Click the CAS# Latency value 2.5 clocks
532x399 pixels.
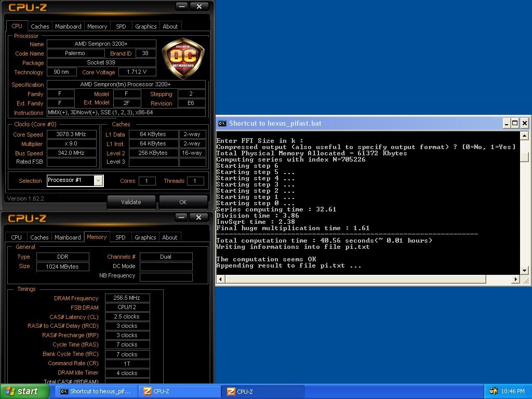[127, 316]
